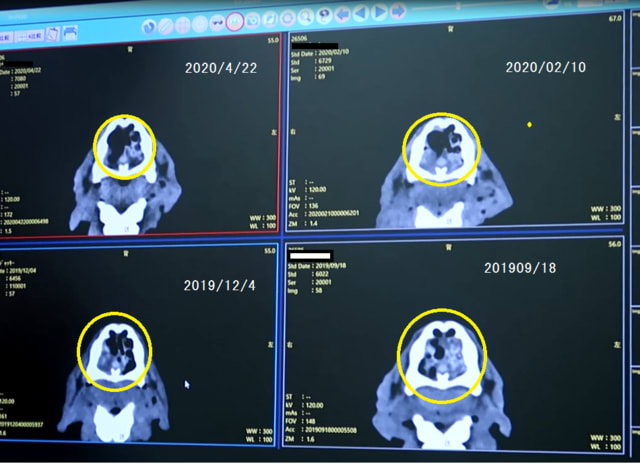Image resolution: width=640 pixels, height=466 pixels.
Task: Click 'WW : 300' in bottom-left panel
Action: tap(259, 431)
